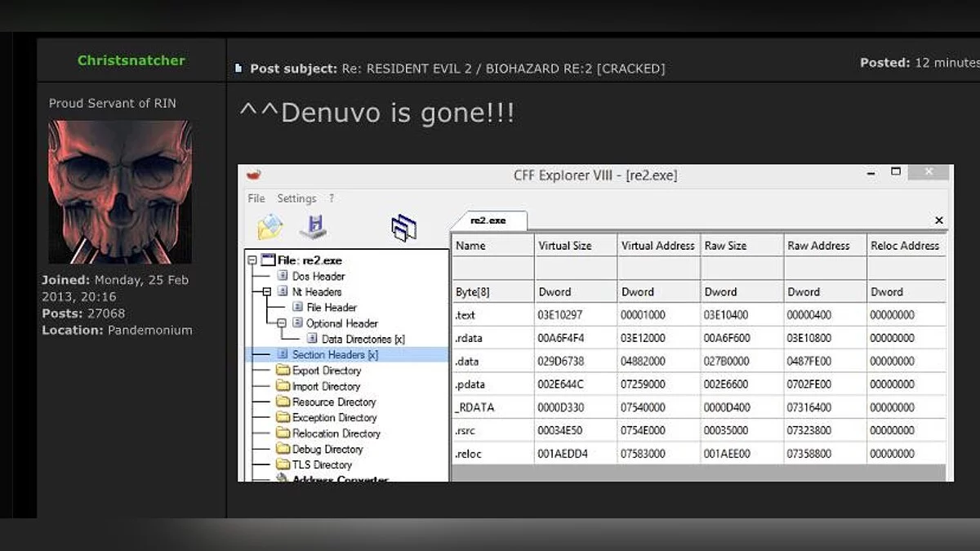The width and height of the screenshot is (980, 551).
Task: Select the .rsrc section name cell
Action: coord(493,430)
